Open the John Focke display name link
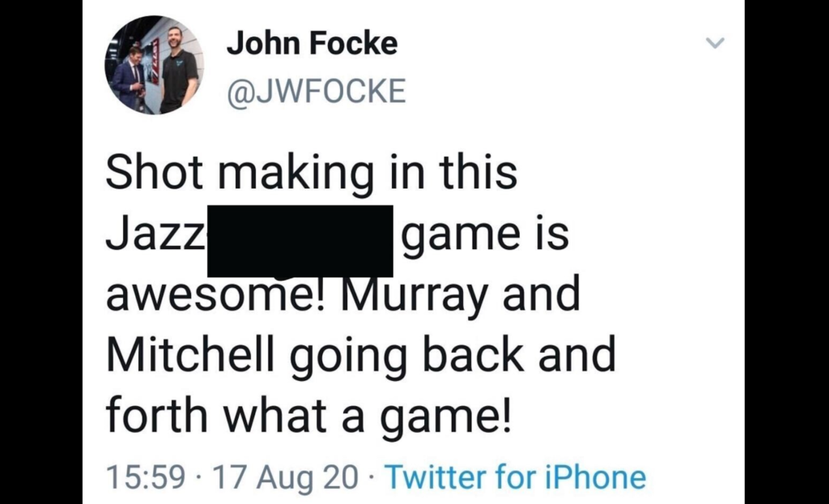Screen dimensions: 829x504 (312, 43)
